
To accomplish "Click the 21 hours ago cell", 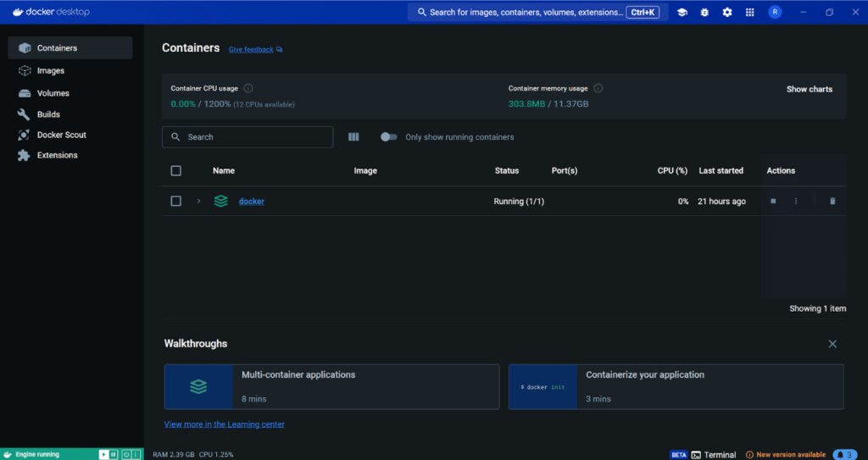I will click(721, 202).
